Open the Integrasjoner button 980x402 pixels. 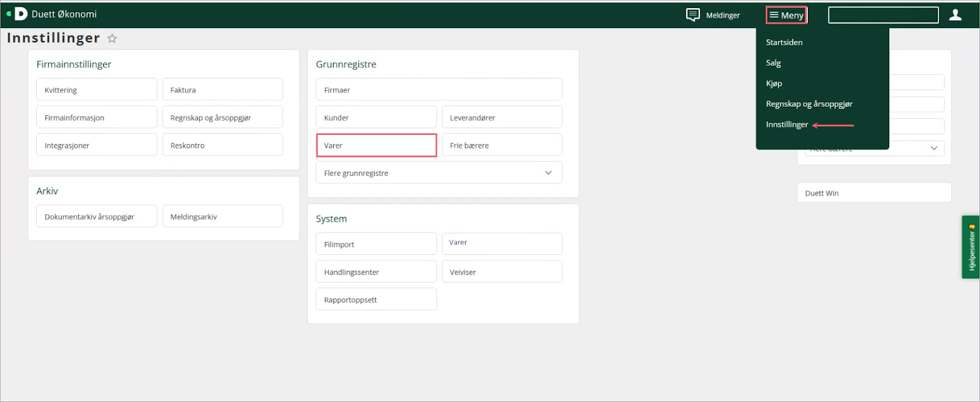(x=97, y=145)
